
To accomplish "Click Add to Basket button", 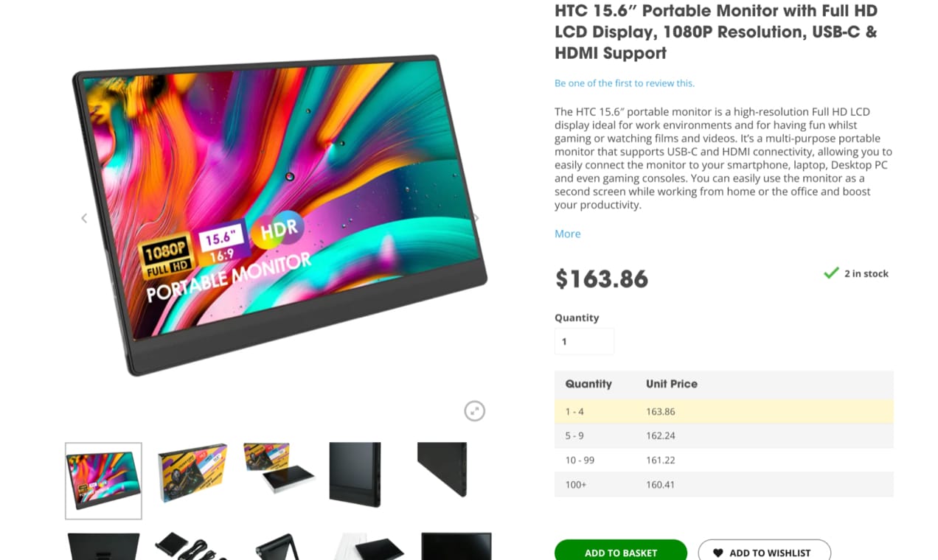I will pos(621,552).
